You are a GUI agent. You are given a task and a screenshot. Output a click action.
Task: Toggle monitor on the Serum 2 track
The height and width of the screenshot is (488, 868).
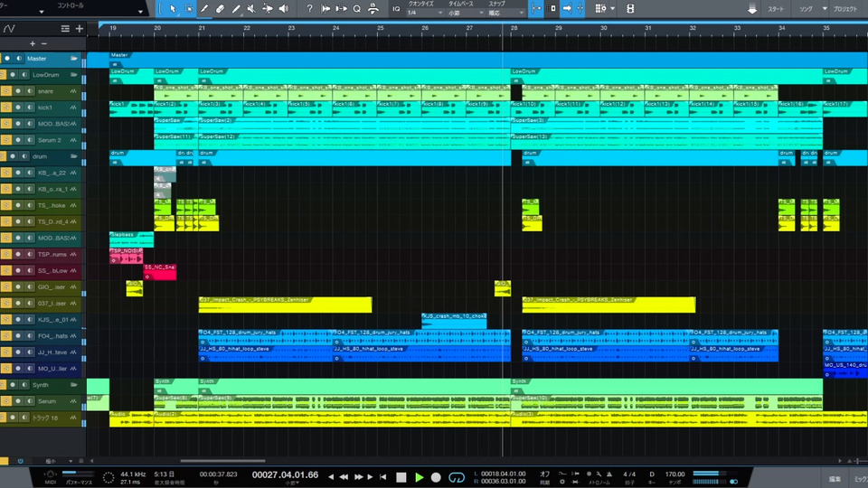[29, 140]
